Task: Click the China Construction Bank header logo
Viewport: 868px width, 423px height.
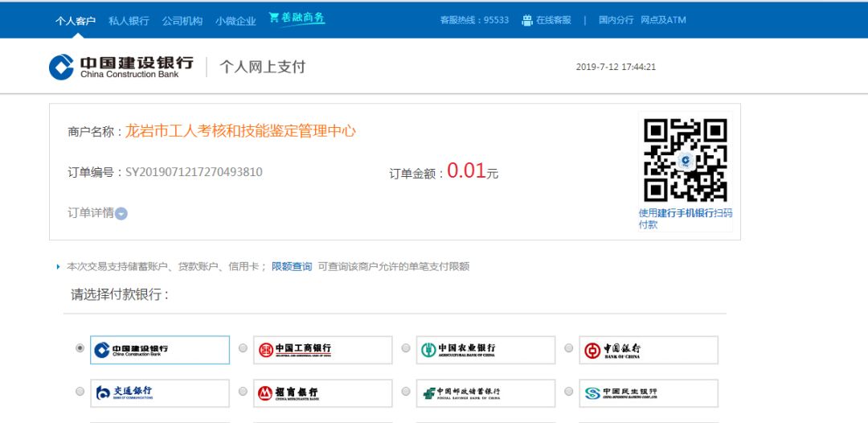Action: pyautogui.click(x=121, y=67)
